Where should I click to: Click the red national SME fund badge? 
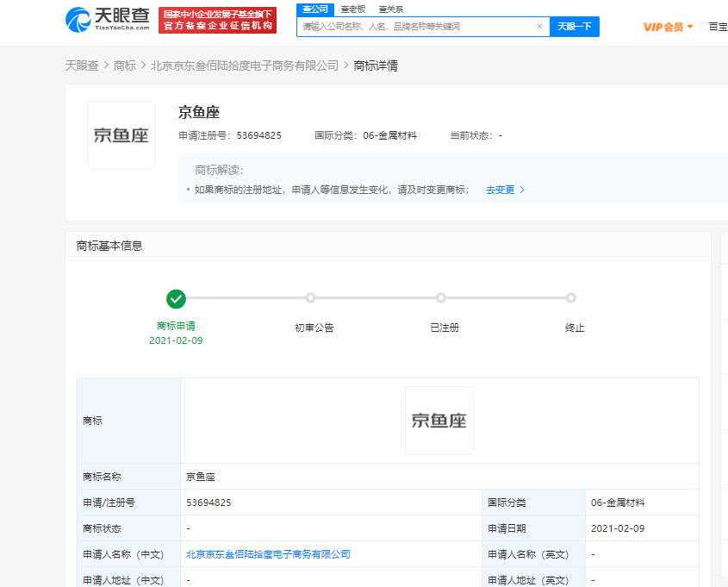(x=218, y=19)
